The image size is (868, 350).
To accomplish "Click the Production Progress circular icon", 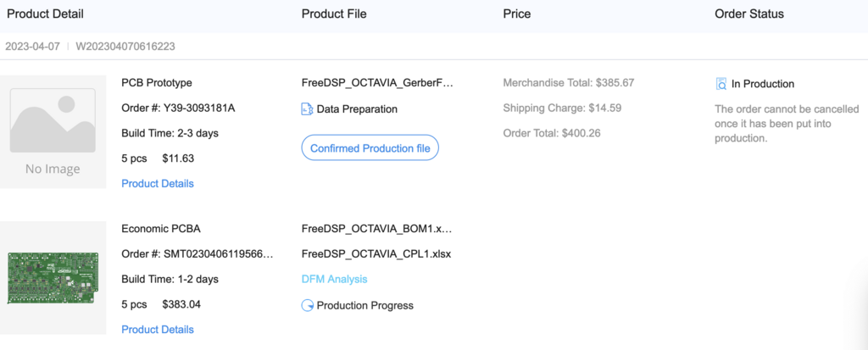I will pos(307,306).
